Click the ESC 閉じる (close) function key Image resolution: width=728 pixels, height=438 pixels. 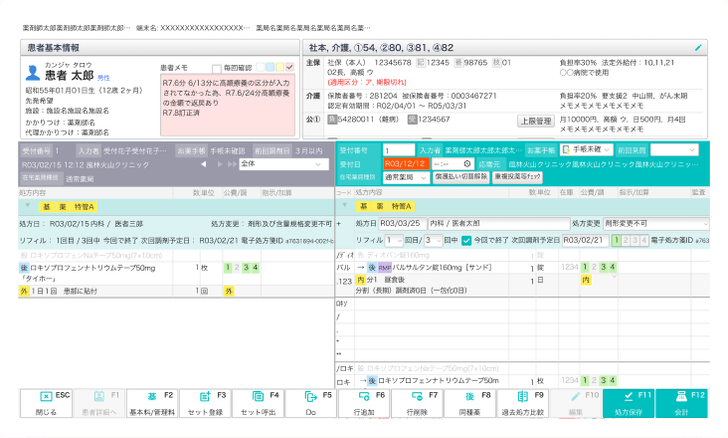pos(46,403)
